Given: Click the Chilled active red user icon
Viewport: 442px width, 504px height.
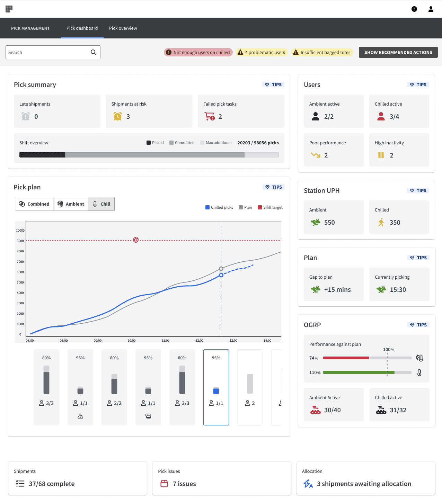Looking at the screenshot, I should pos(381,116).
